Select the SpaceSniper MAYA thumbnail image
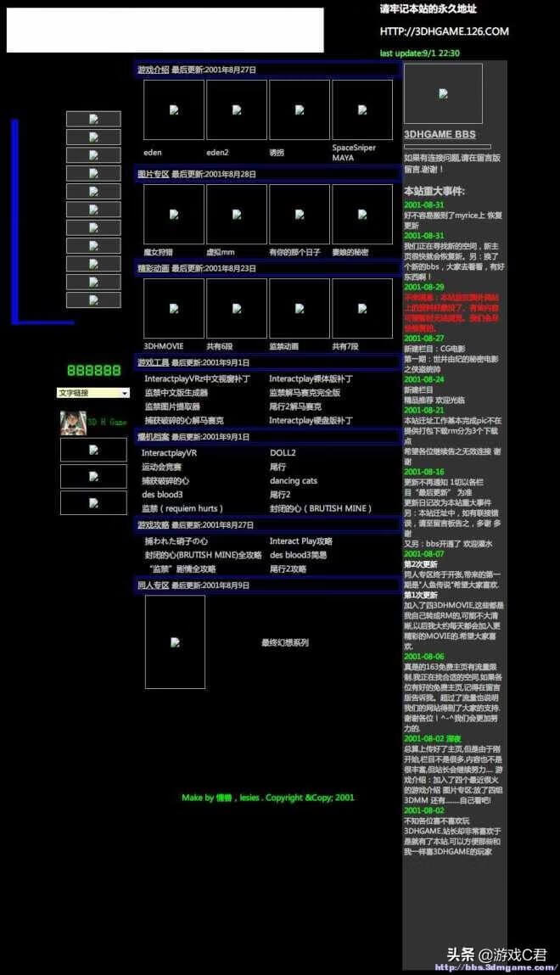Screen dimensions: 560x975 pyautogui.click(x=362, y=109)
